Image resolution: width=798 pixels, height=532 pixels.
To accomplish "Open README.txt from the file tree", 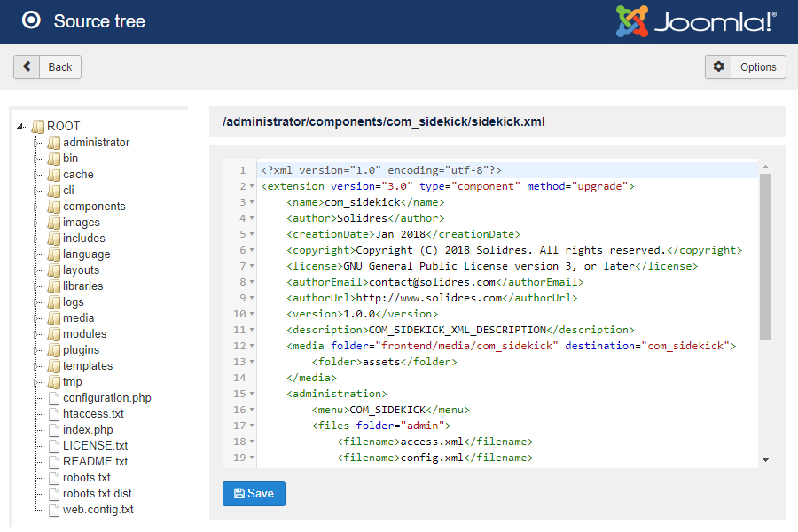I will pos(96,462).
